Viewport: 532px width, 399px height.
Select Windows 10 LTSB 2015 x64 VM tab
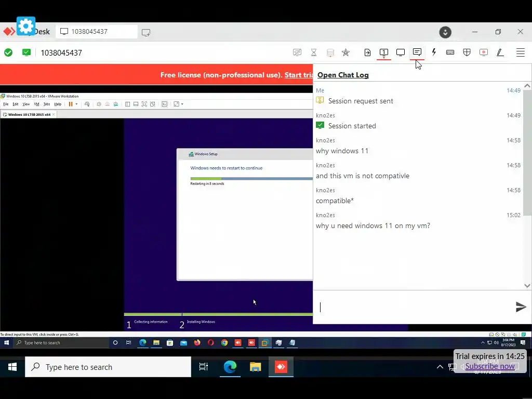[x=29, y=114]
